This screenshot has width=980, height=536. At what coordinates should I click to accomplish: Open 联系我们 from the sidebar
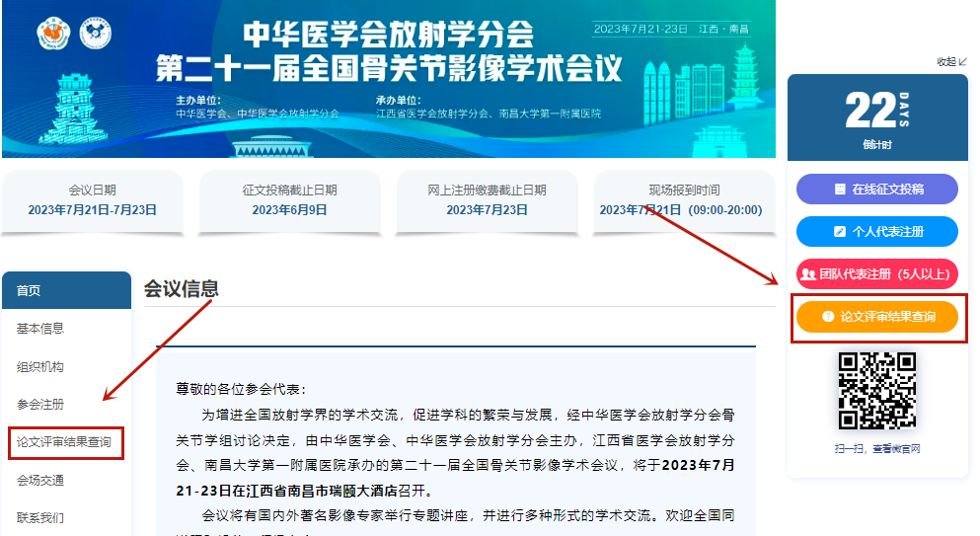[40, 517]
